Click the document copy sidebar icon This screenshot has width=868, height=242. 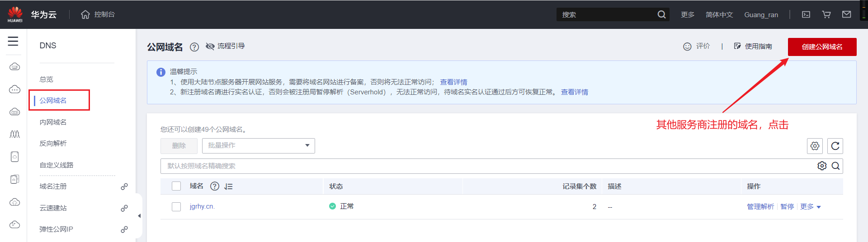pos(14,179)
